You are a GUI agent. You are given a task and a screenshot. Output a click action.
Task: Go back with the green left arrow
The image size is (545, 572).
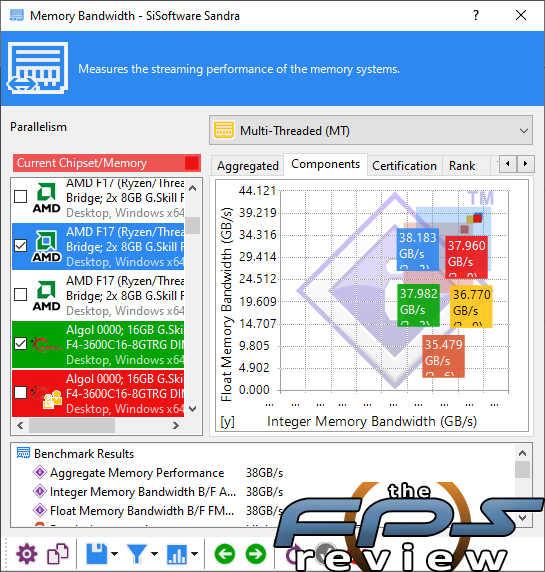click(225, 554)
